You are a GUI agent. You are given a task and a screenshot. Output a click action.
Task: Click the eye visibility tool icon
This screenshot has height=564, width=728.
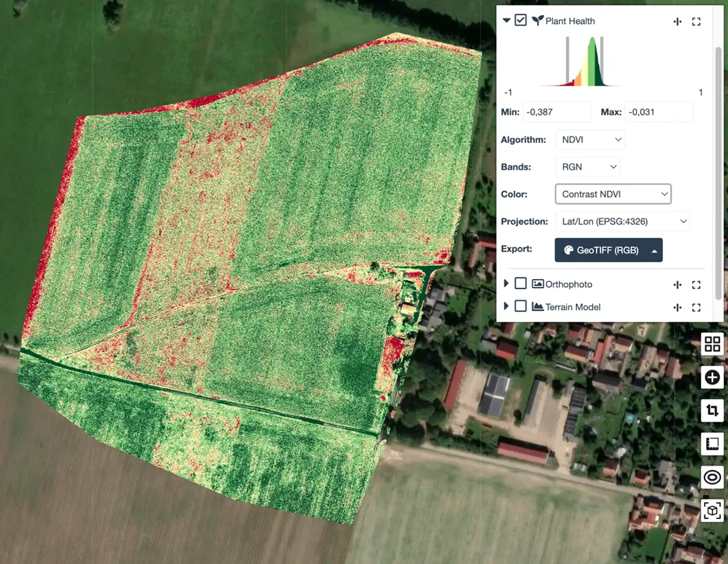click(x=712, y=477)
